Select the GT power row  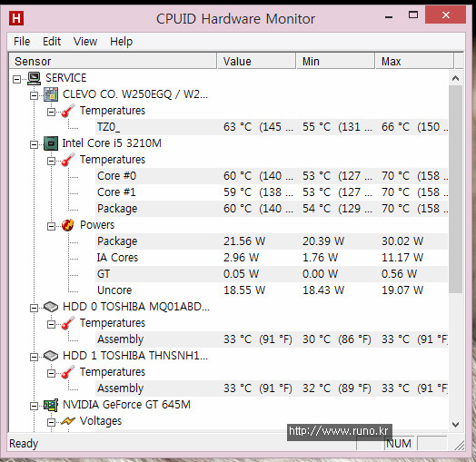click(x=272, y=274)
